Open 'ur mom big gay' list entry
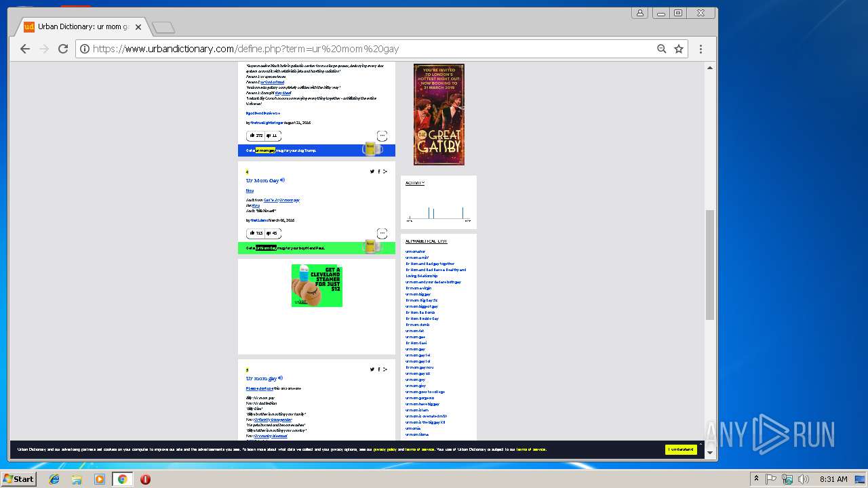868x488 pixels. (x=418, y=294)
